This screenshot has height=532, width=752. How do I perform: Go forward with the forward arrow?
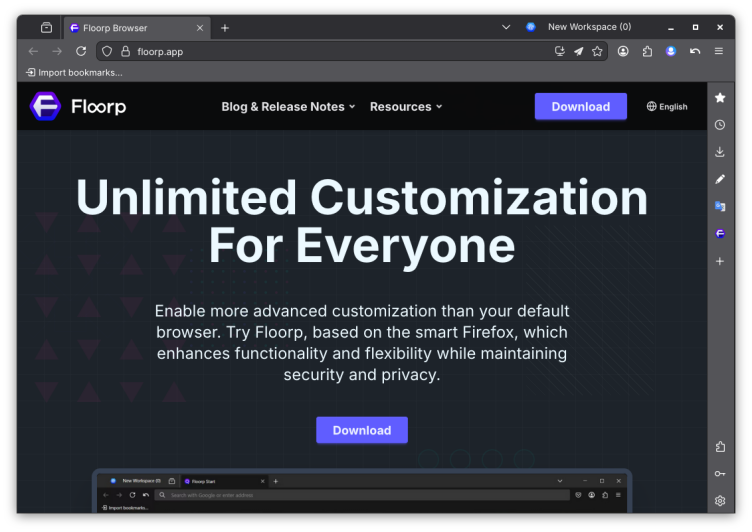57,51
